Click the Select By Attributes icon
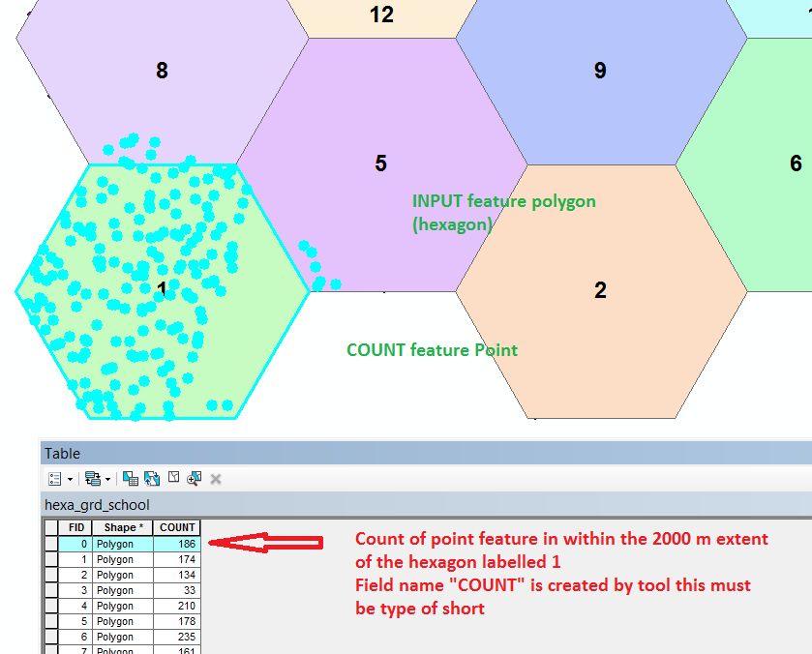Screen dimensions: 812x654 coord(131,479)
